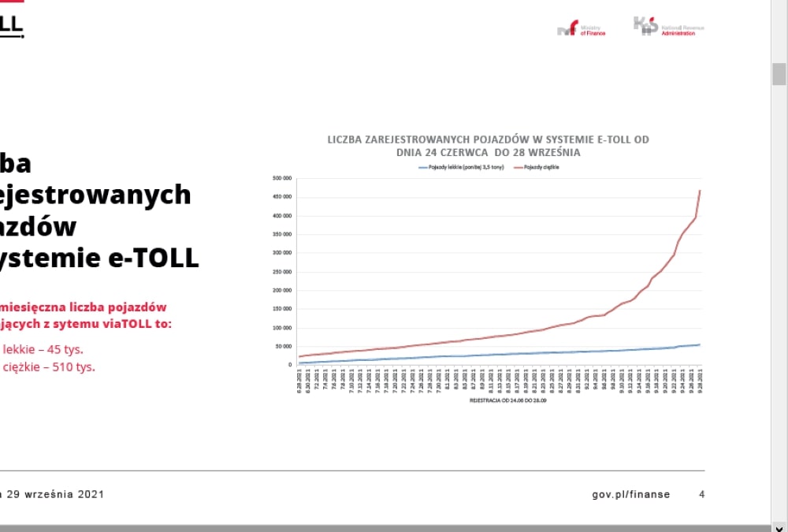This screenshot has height=532, width=788.
Task: Click the Ministry of Finance logo
Action: pyautogui.click(x=581, y=29)
